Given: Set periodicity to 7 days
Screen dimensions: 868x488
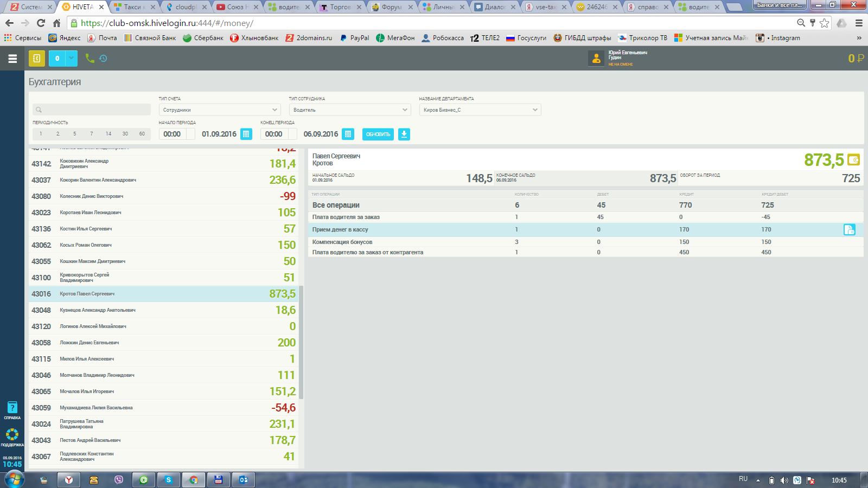Looking at the screenshot, I should click(92, 134).
